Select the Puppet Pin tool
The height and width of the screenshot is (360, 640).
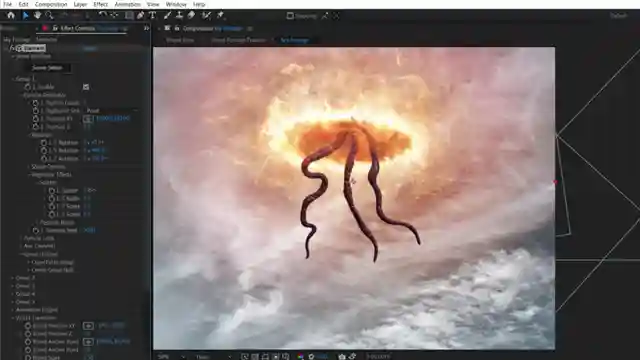220,16
